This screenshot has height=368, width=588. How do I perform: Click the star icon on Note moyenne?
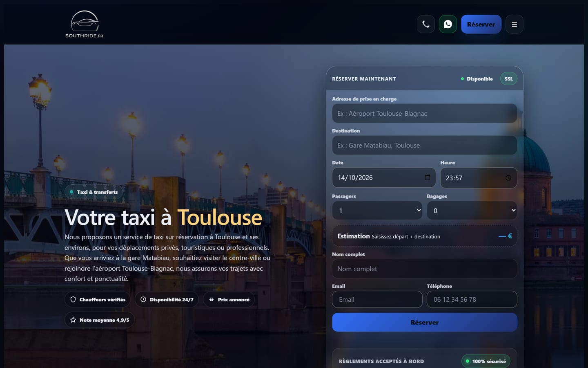tap(73, 320)
